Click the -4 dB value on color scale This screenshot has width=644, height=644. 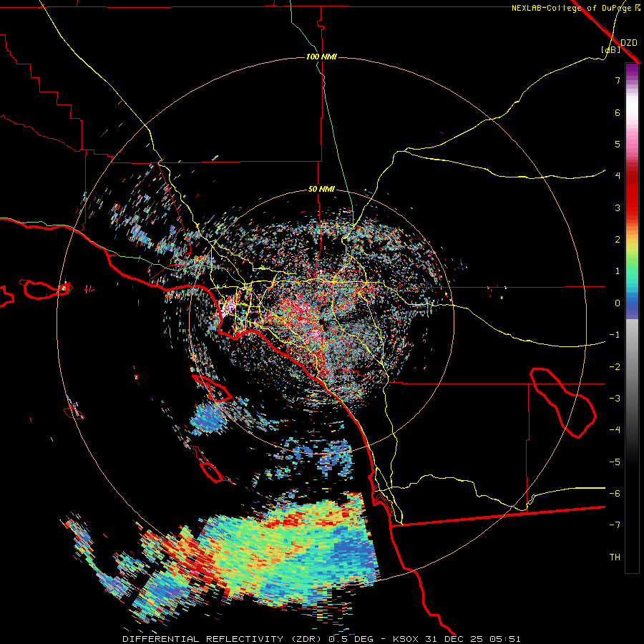click(615, 430)
